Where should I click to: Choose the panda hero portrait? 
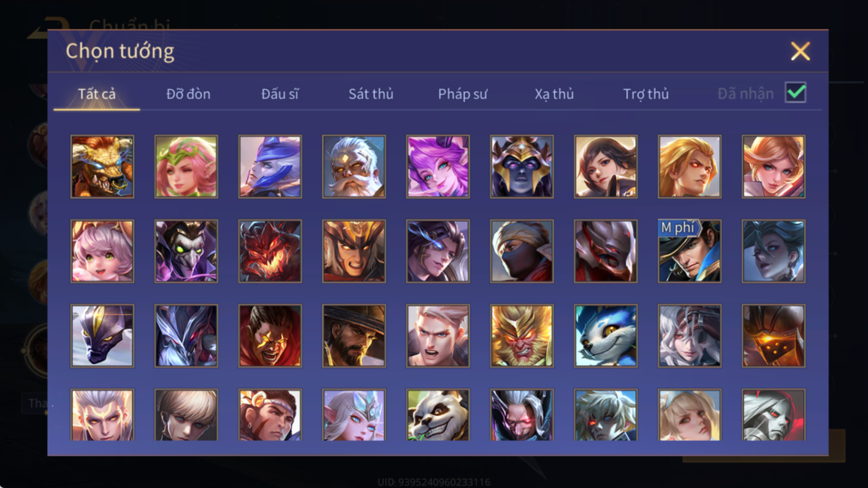(x=438, y=415)
